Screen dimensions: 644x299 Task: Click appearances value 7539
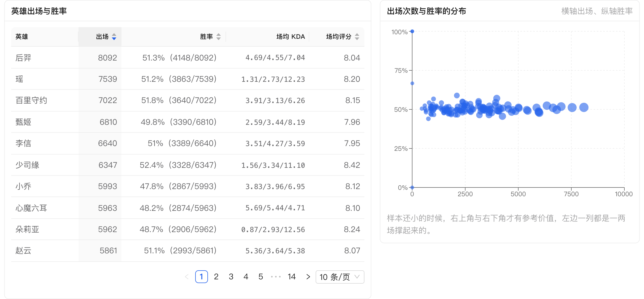point(108,79)
